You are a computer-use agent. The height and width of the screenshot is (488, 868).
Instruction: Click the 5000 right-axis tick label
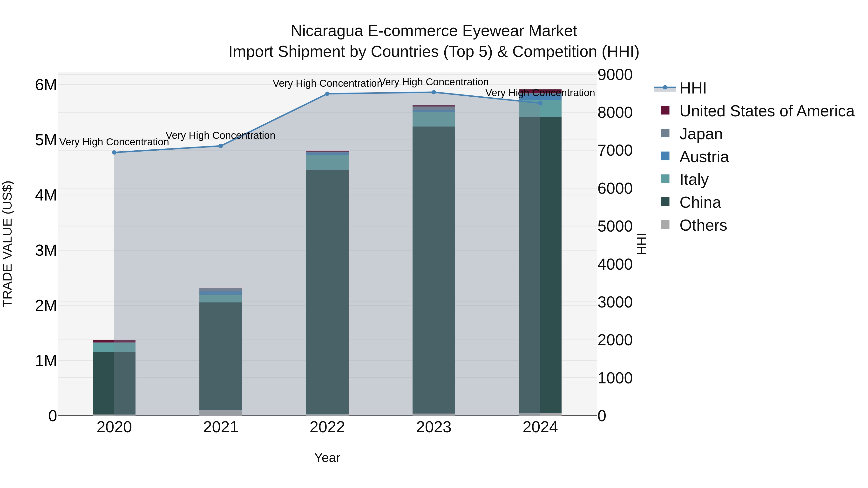615,226
